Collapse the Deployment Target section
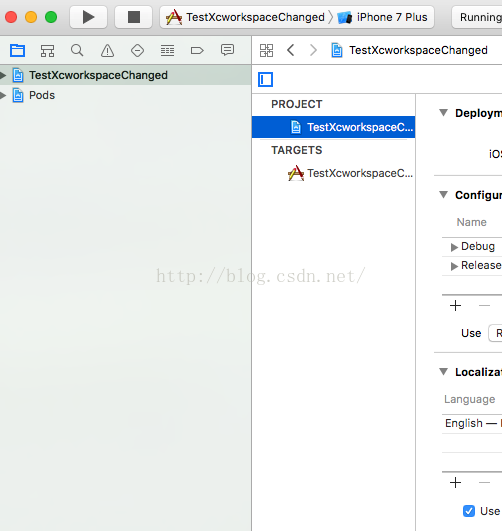502x531 pixels. [443, 113]
